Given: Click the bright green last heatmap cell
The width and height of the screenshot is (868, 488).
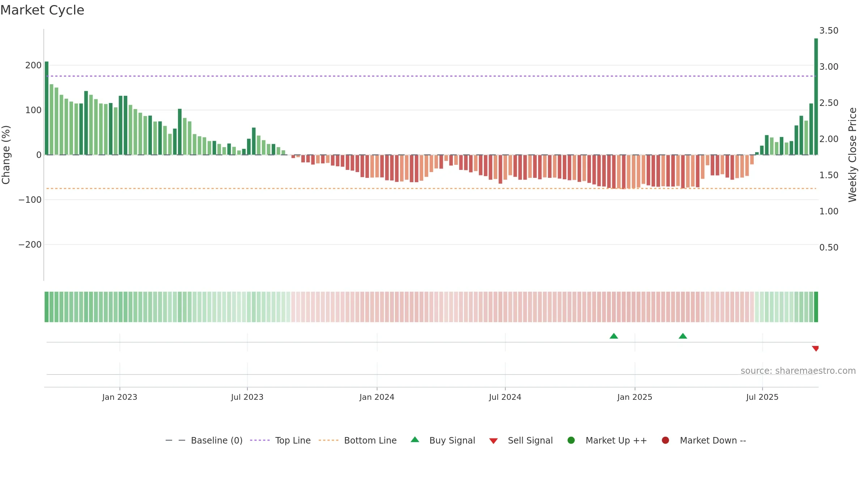Looking at the screenshot, I should click(816, 307).
